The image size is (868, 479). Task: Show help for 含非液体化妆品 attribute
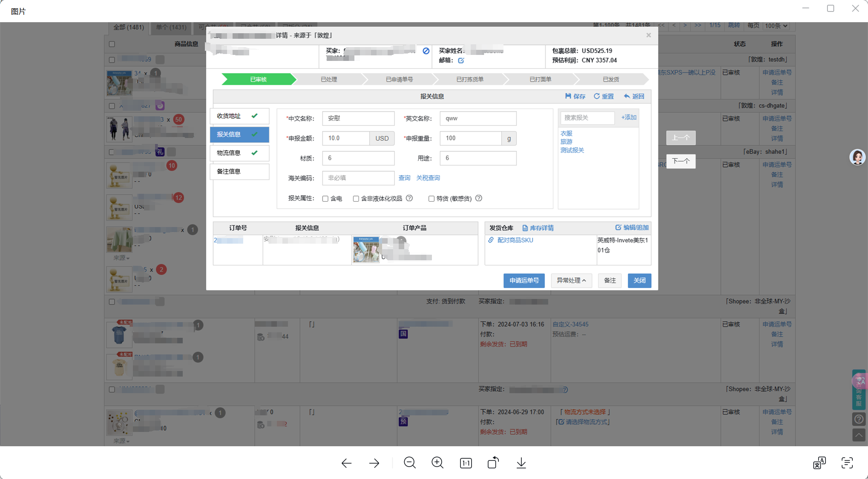click(x=409, y=198)
